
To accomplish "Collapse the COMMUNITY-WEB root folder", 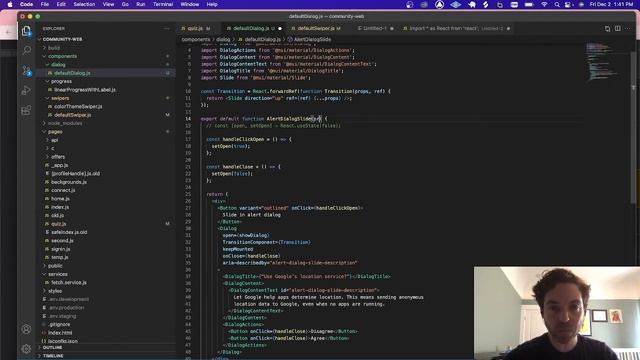I will coord(63,39).
